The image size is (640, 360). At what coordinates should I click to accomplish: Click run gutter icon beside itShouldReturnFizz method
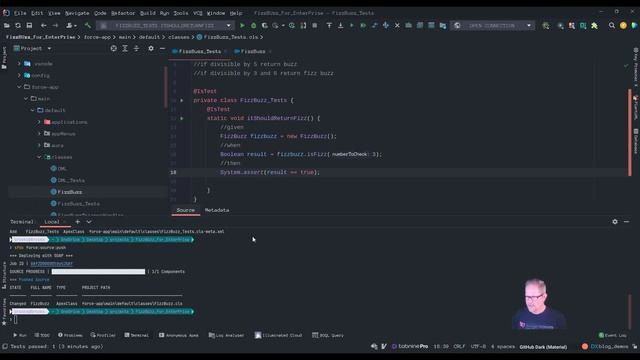coord(182,118)
